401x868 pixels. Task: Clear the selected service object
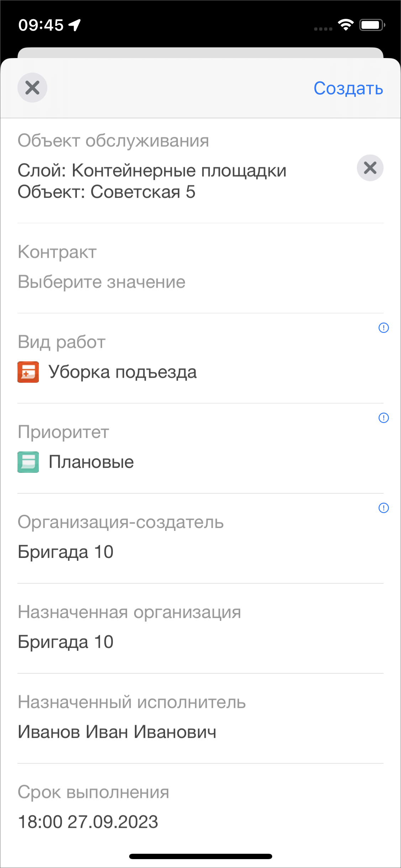point(370,168)
